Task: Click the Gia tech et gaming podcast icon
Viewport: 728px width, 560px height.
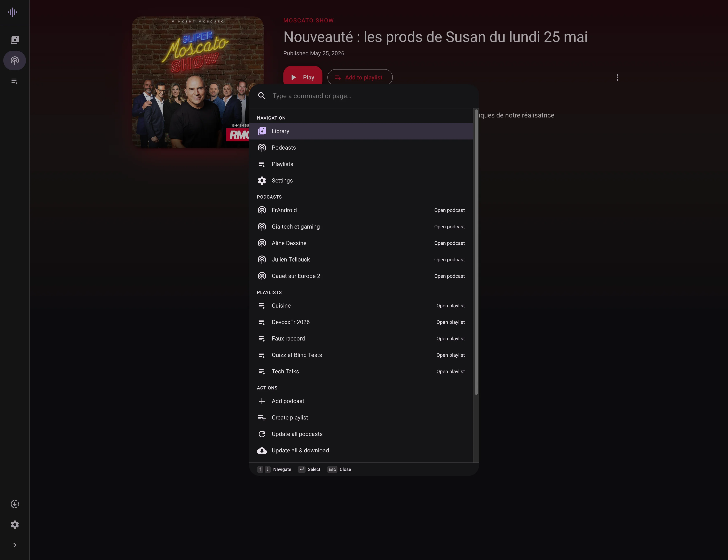Action: (x=262, y=227)
